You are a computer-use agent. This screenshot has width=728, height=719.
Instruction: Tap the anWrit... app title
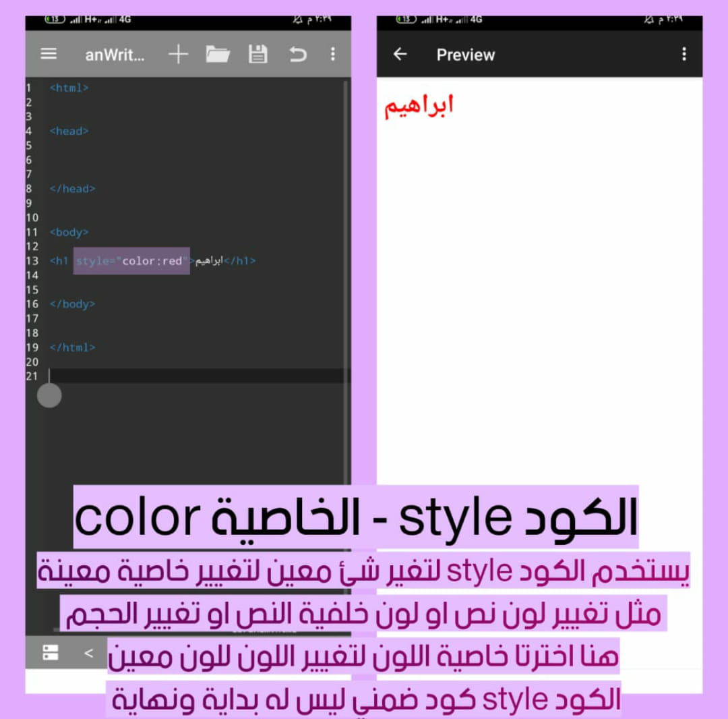pyautogui.click(x=115, y=55)
